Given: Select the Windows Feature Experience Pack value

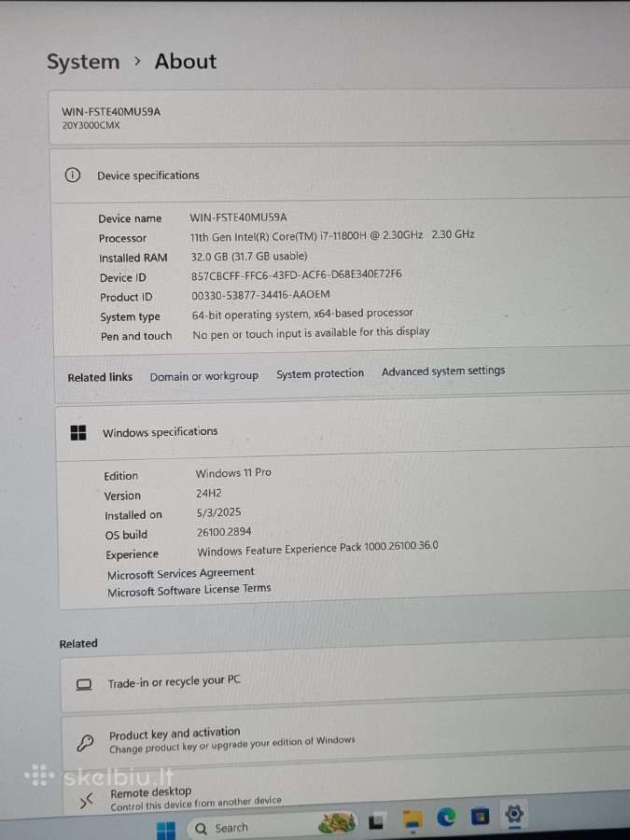Looking at the screenshot, I should point(317,549).
